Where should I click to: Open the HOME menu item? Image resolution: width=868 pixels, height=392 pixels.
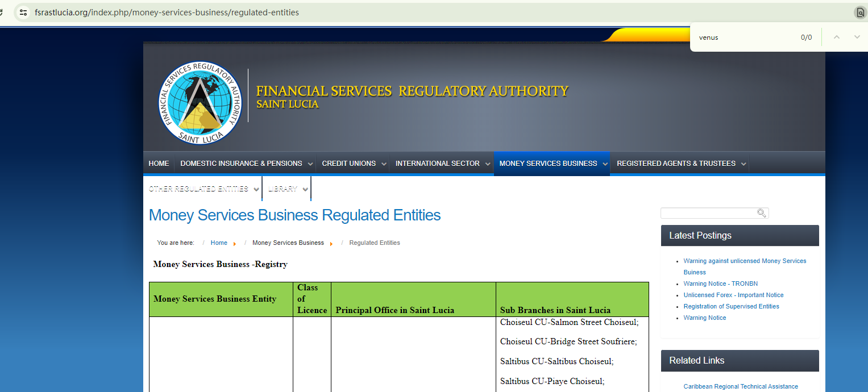[x=159, y=164]
